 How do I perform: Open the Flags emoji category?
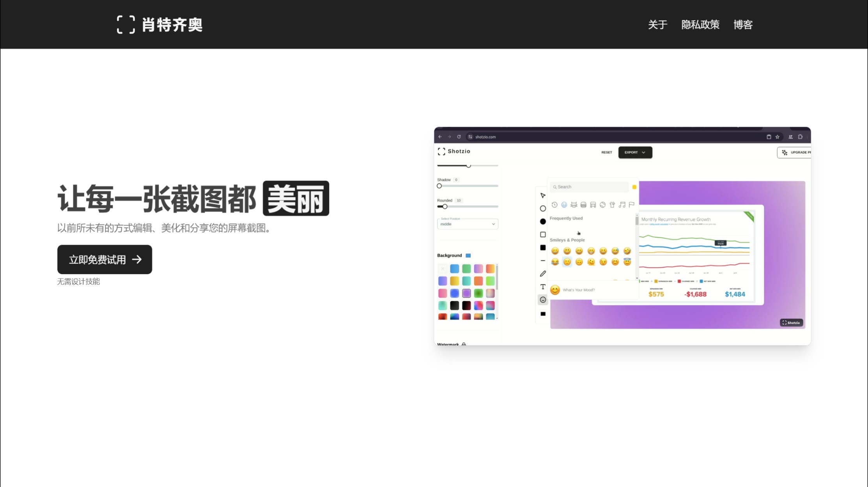click(x=632, y=205)
